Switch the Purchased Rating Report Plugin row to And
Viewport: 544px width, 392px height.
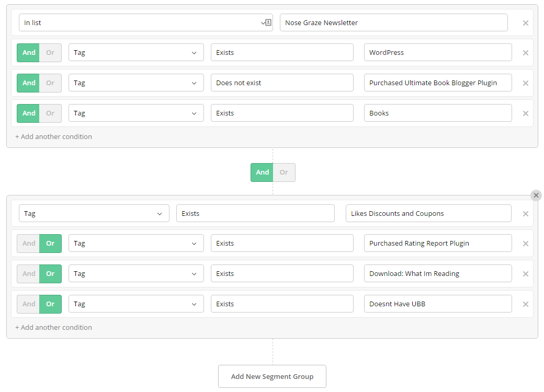click(29, 244)
